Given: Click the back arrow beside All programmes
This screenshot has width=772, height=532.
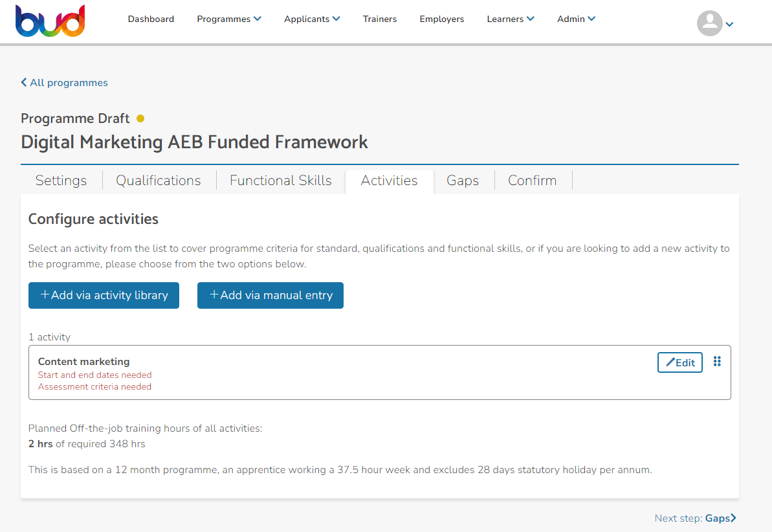Looking at the screenshot, I should [23, 82].
